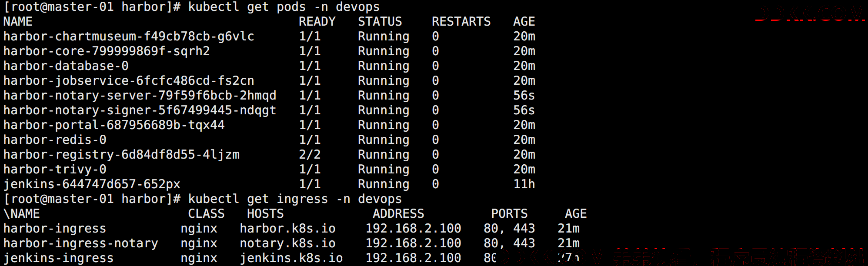Viewport: 868px width, 266px height.
Task: Select ingress name harbor-ingress-notary
Action: click(81, 243)
